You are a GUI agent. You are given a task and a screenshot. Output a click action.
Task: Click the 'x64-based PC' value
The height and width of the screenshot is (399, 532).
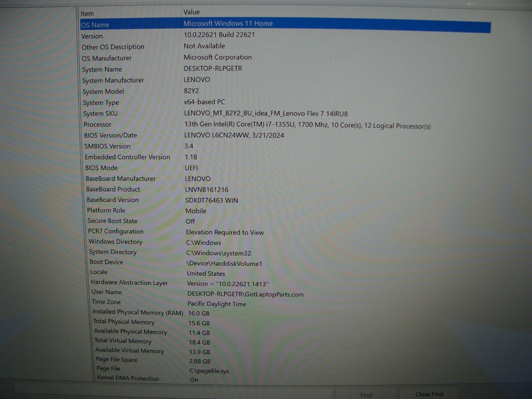coord(204,102)
